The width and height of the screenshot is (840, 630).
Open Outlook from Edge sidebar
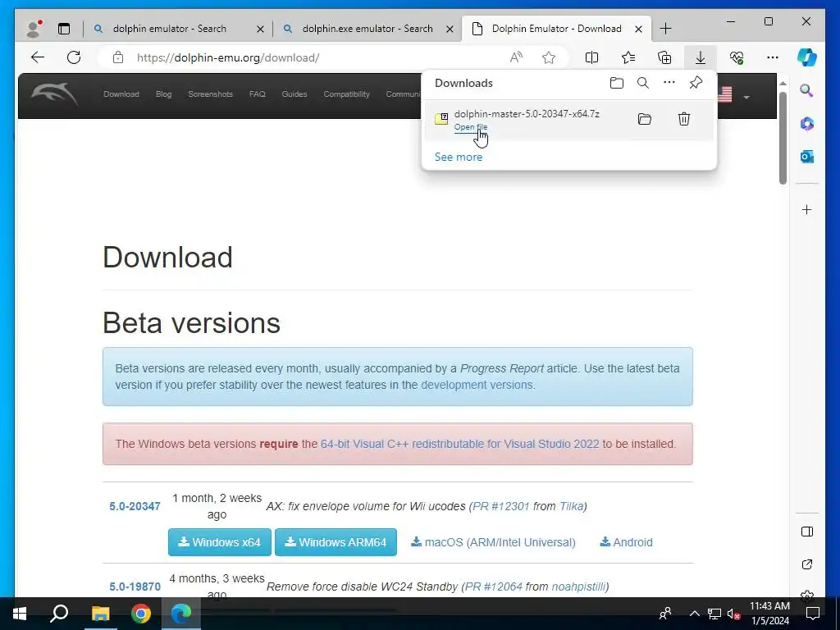807,157
